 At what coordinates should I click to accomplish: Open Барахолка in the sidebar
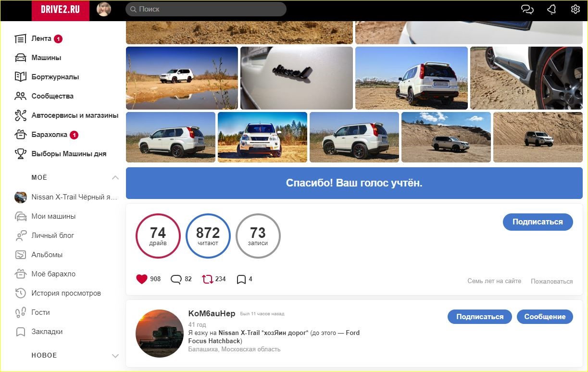click(50, 135)
